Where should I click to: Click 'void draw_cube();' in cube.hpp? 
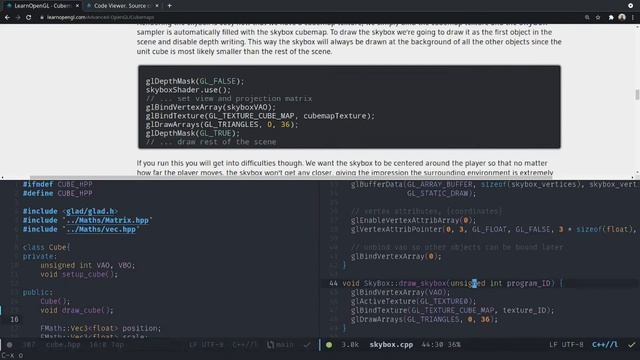point(77,310)
